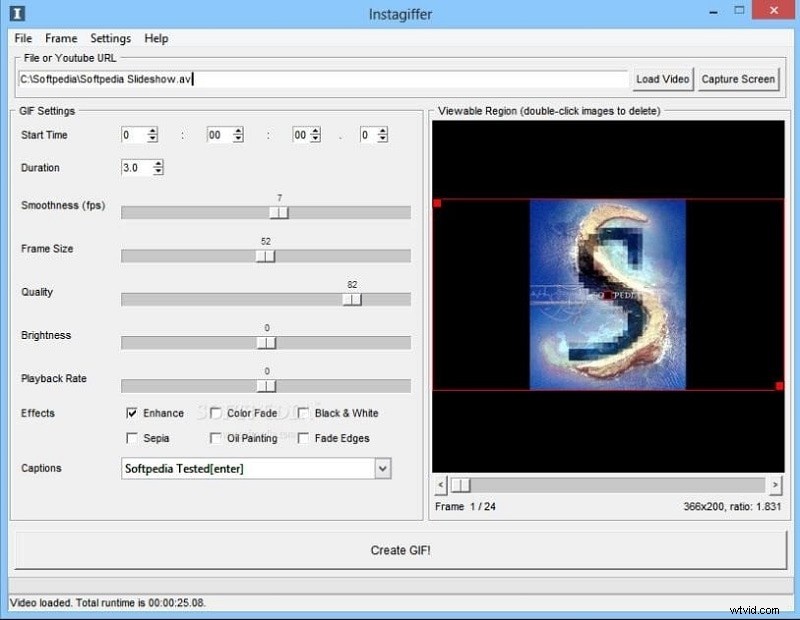
Task: Click the Instagiffer application icon in title bar
Action: point(14,14)
